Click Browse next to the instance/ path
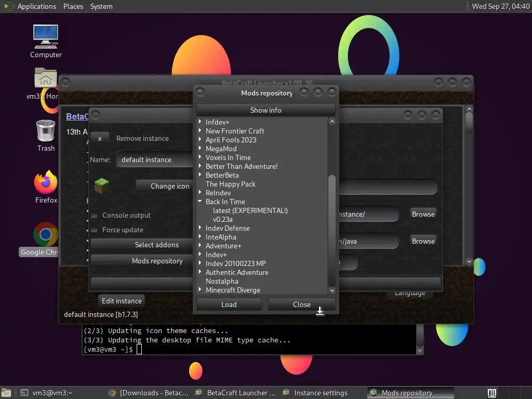 point(423,214)
